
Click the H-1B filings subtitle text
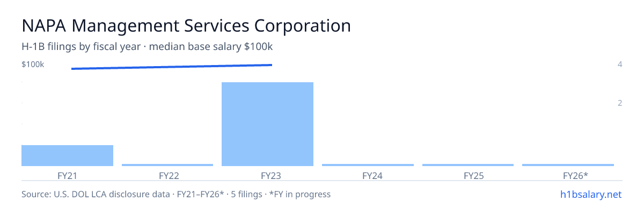click(x=148, y=47)
